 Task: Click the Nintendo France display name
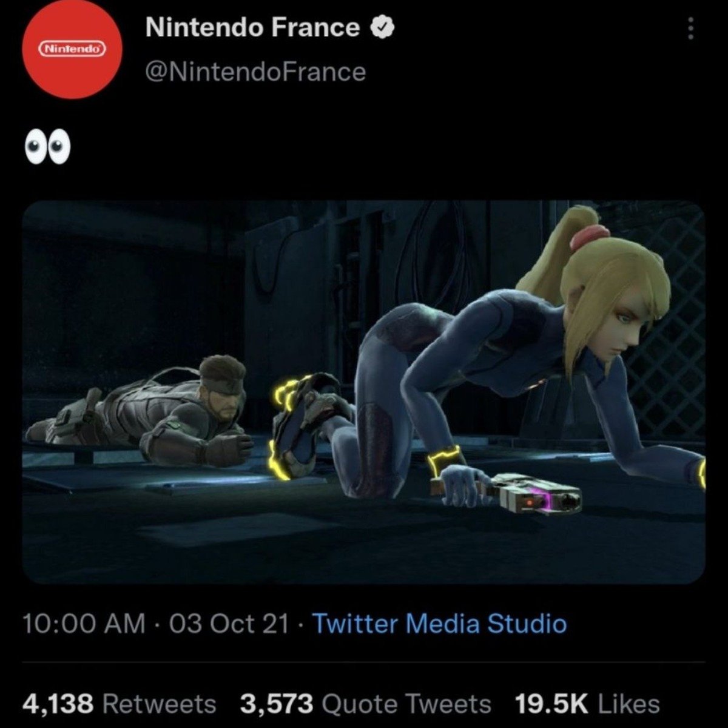pyautogui.click(x=252, y=27)
